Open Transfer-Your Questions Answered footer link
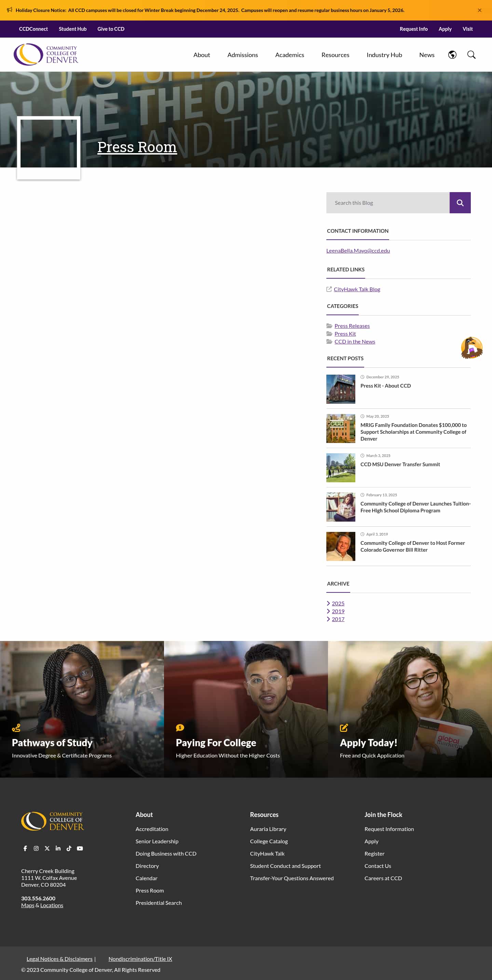This screenshot has height=980, width=492. (x=292, y=878)
